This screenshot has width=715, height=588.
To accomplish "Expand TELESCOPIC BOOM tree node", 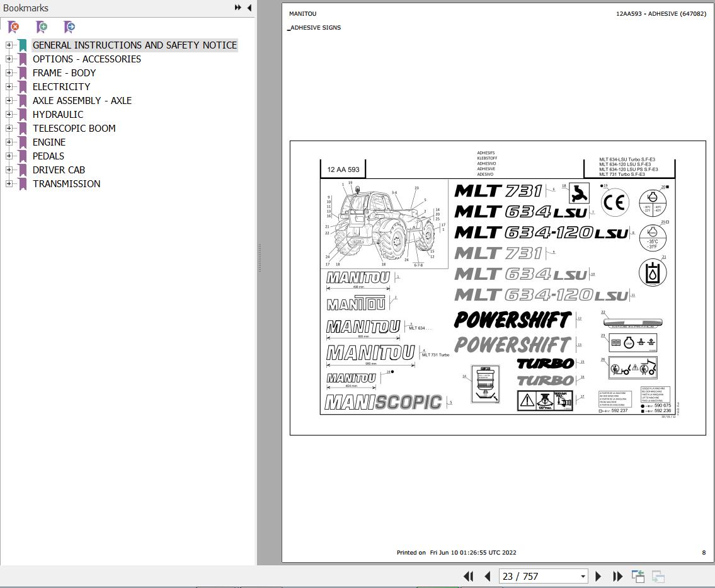I will pos(9,128).
